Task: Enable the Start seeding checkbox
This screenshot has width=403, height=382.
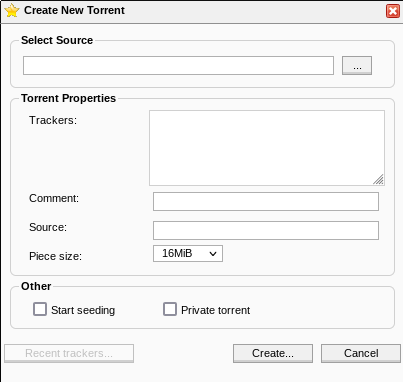Action: coord(40,309)
